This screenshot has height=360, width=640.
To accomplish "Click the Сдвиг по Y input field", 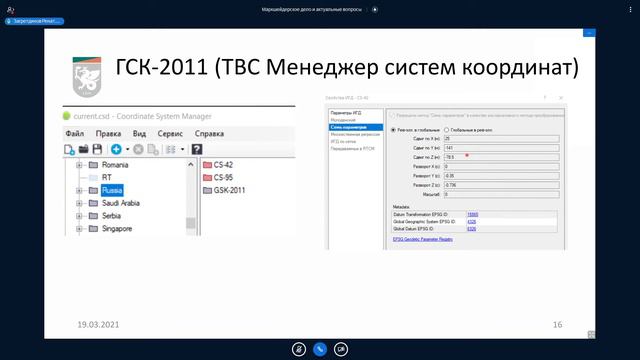I will point(502,148).
